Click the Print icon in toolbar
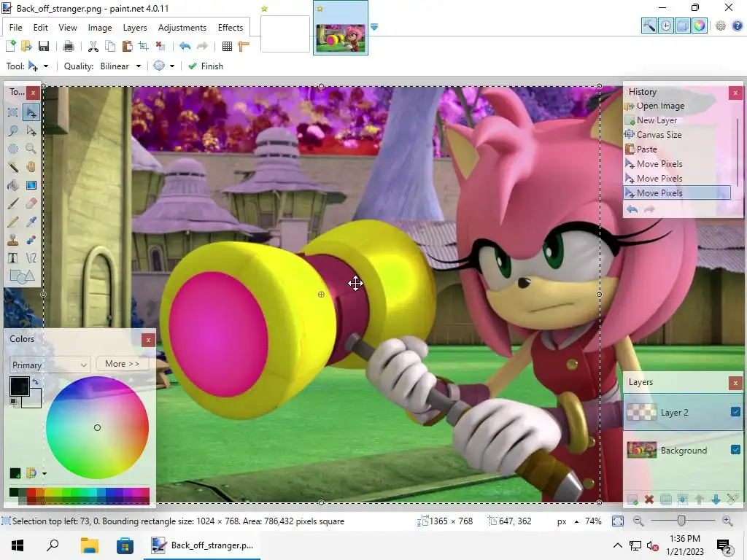 (x=69, y=46)
